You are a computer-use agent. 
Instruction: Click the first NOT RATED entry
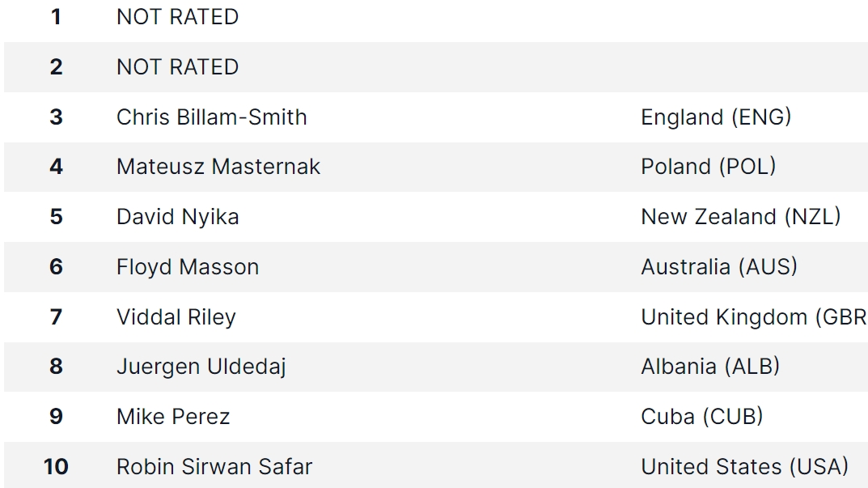pyautogui.click(x=178, y=17)
